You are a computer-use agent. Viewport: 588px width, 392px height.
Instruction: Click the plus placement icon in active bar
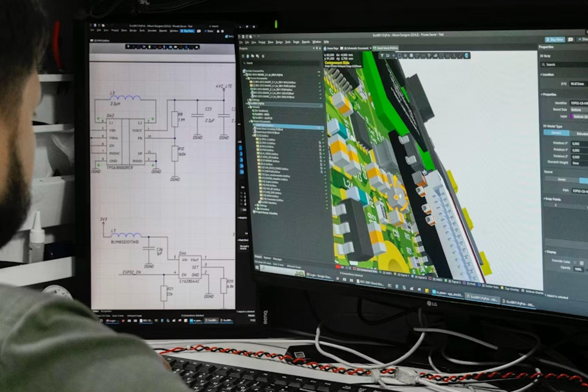[394, 56]
